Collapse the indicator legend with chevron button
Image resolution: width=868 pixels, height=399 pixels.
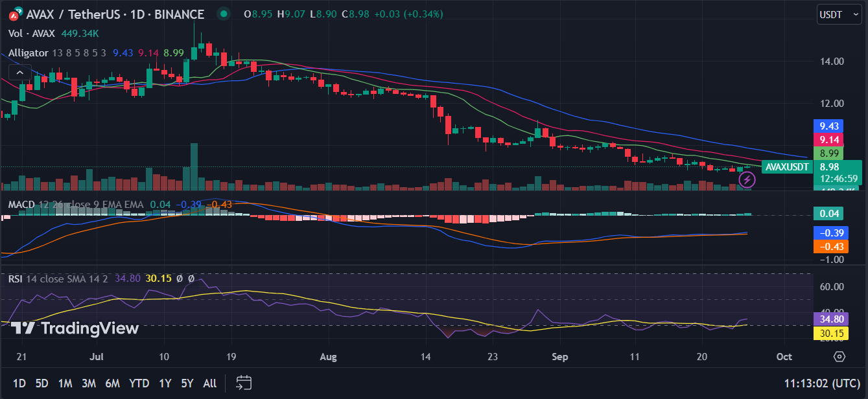tap(20, 73)
